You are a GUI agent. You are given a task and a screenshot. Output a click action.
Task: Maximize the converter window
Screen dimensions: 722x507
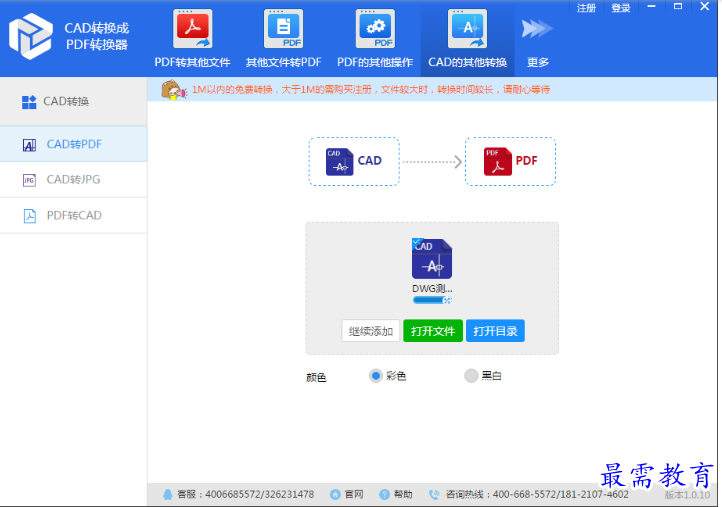click(x=678, y=6)
